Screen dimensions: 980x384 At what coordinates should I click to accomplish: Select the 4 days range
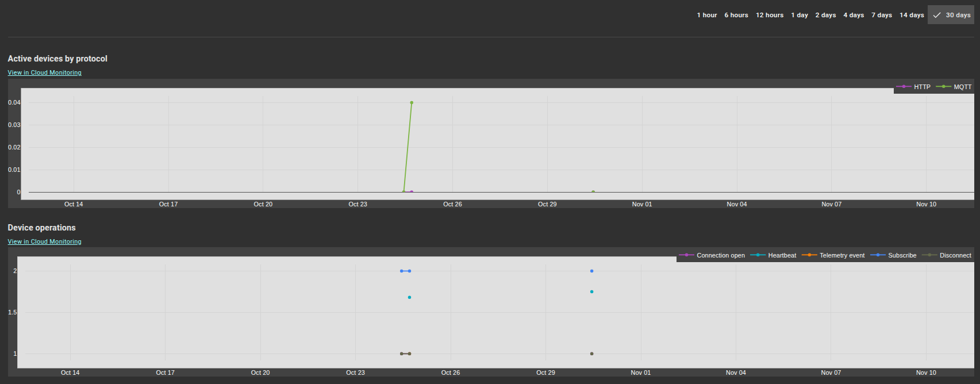tap(853, 15)
